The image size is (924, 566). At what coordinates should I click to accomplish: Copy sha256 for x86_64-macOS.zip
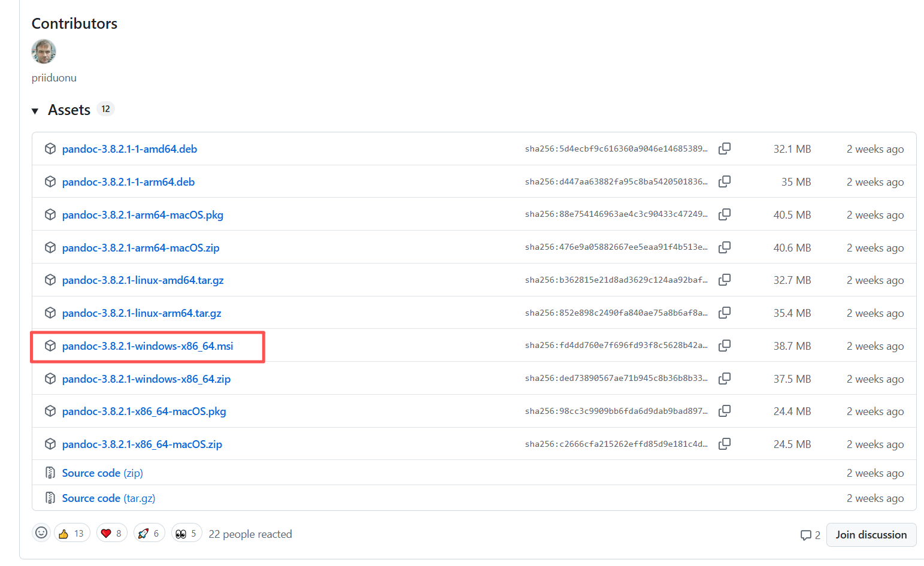tap(725, 444)
